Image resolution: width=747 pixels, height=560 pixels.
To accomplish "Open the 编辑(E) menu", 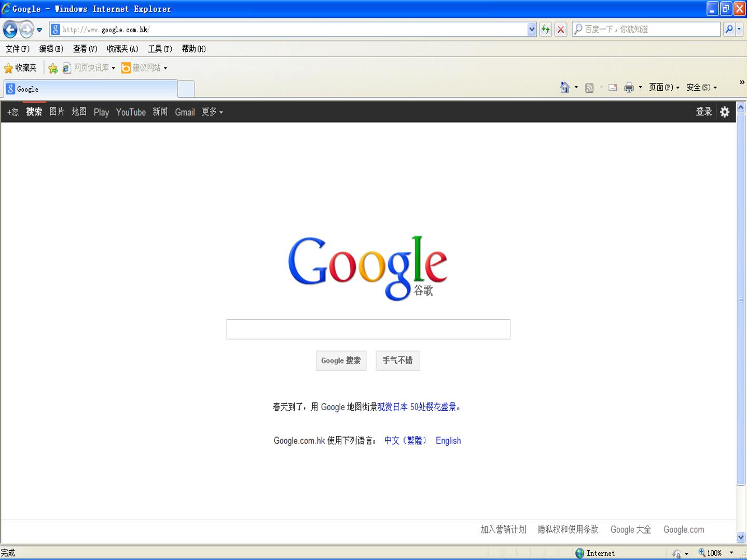I will point(51,49).
